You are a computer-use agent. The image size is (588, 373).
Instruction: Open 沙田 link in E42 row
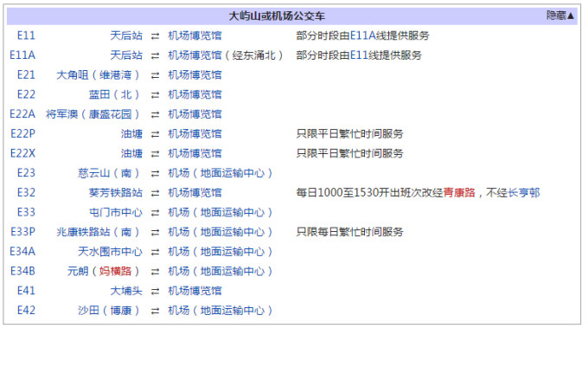(x=88, y=310)
